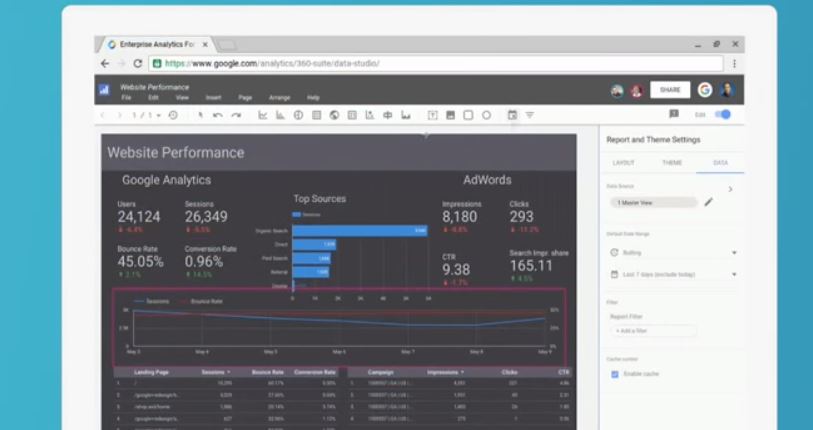Select the rectangle shape tool
813x430 pixels.
(x=468, y=115)
